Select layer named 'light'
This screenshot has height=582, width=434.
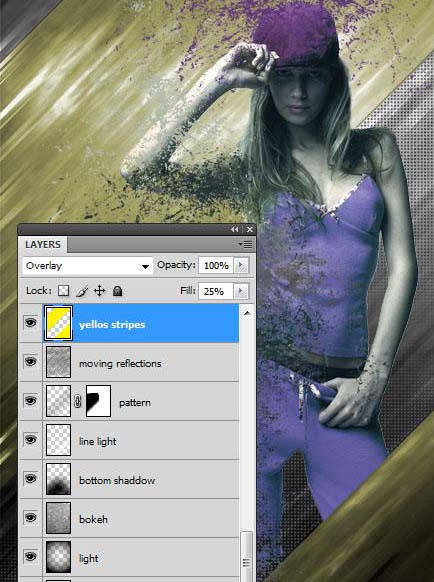89,558
